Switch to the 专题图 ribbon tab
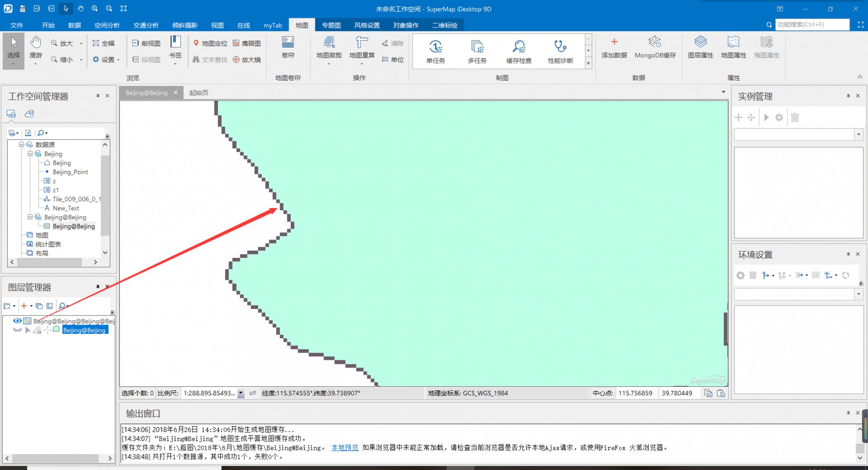Image resolution: width=868 pixels, height=470 pixels. tap(331, 25)
